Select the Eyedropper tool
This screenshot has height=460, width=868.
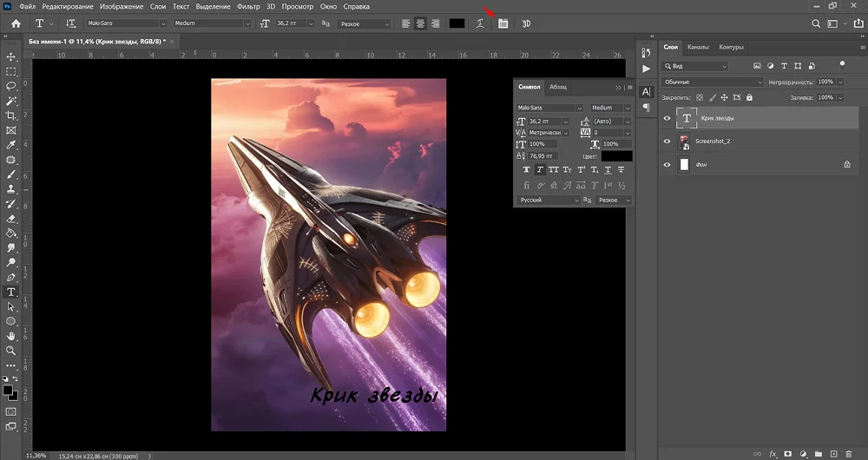click(11, 145)
